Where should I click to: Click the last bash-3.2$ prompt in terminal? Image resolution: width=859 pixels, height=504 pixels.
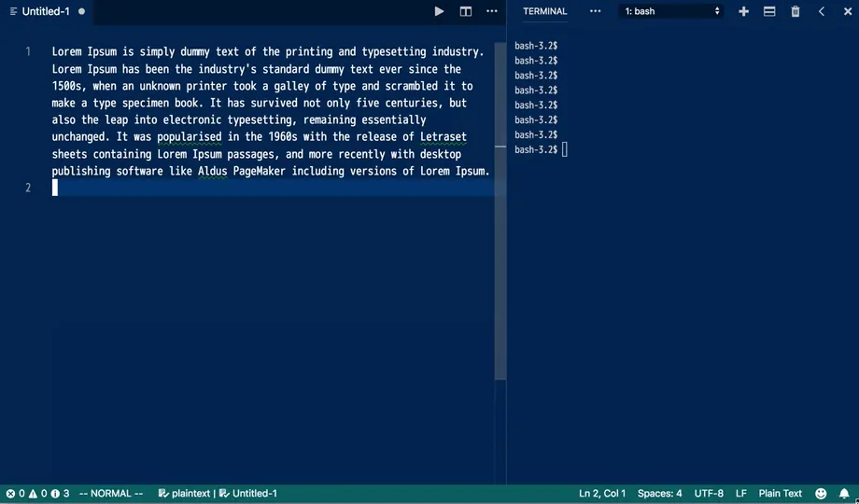click(536, 149)
